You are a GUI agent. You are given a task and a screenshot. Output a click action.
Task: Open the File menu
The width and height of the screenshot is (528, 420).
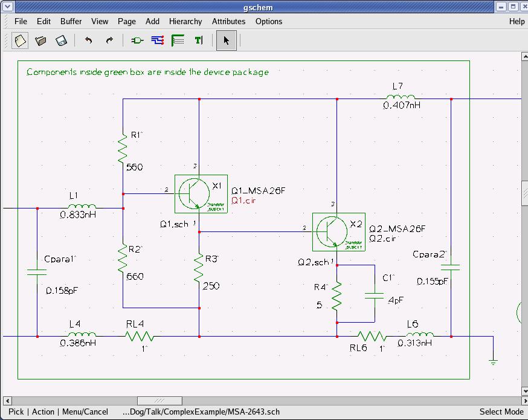click(21, 21)
